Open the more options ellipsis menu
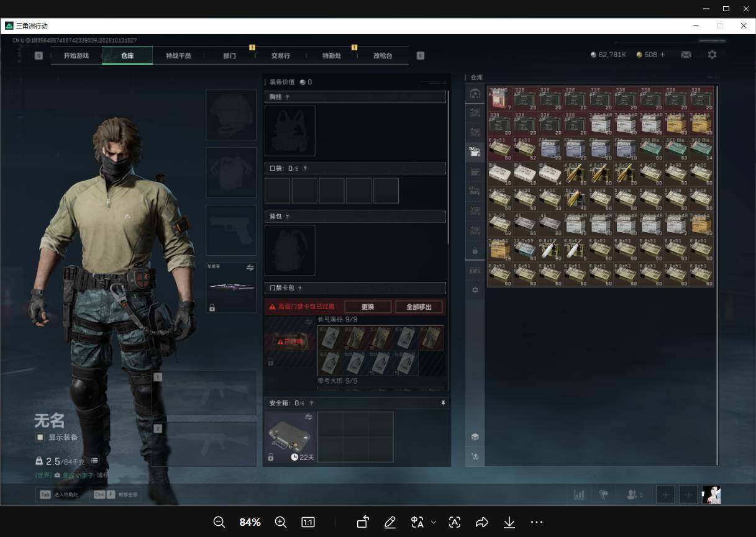 point(537,522)
